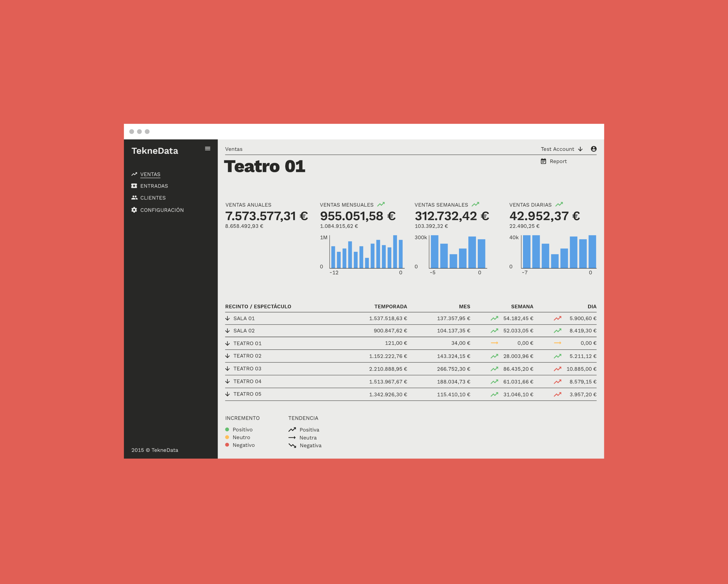Click the Report link
Screen dimensions: 728x584
[558, 161]
